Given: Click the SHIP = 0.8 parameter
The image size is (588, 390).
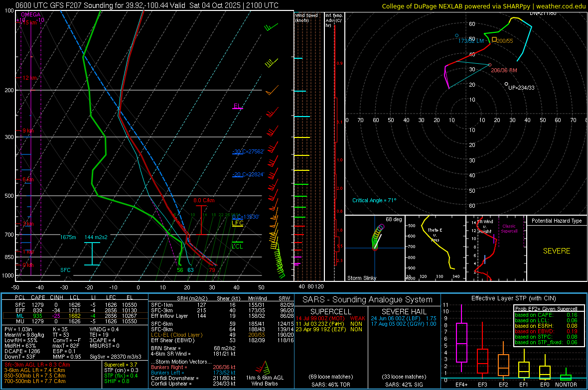Looking at the screenshot, I should (x=117, y=381).
